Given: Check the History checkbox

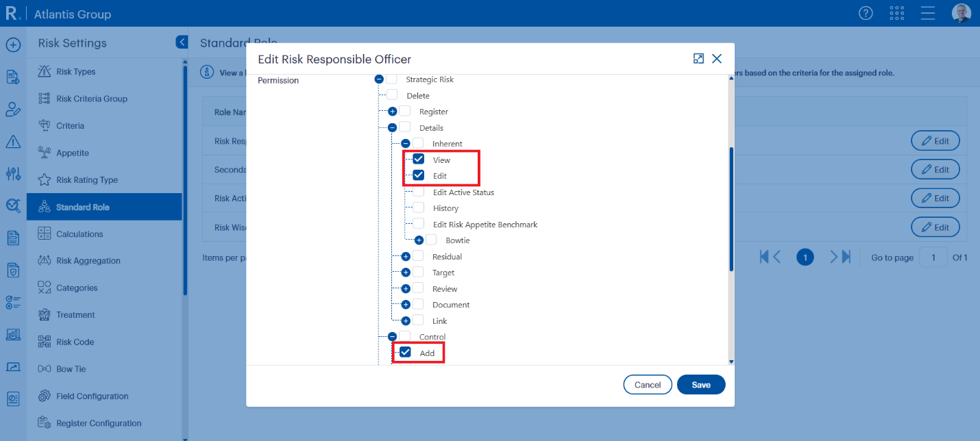Looking at the screenshot, I should [418, 207].
